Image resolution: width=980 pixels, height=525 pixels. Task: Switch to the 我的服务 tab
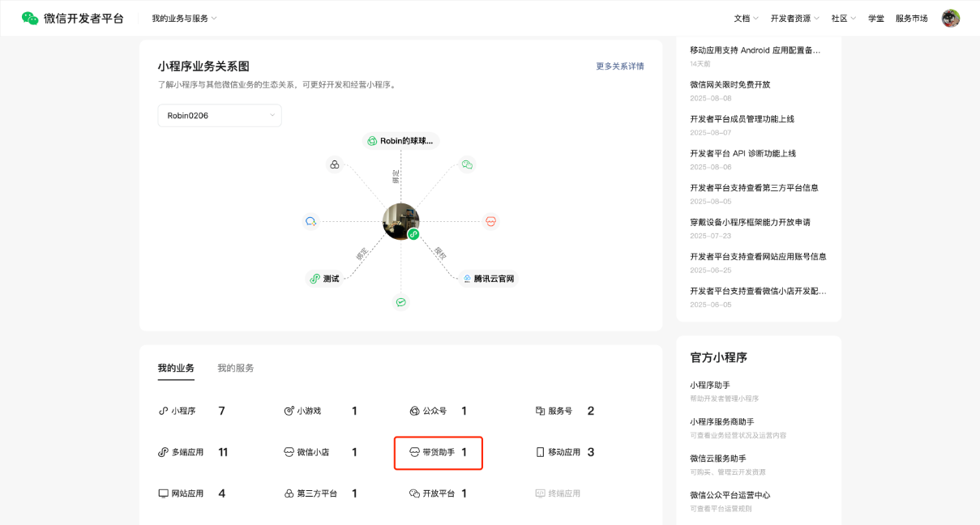[235, 368]
